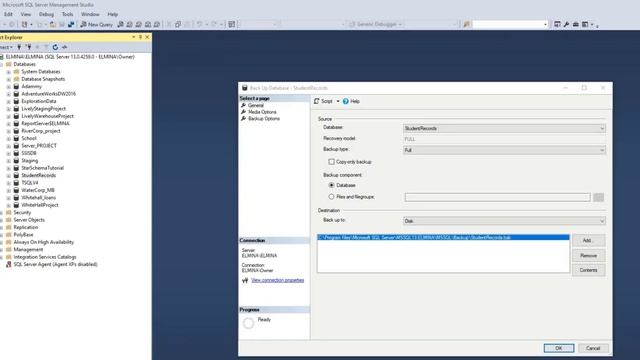Expand the Security folder node

click(1, 213)
